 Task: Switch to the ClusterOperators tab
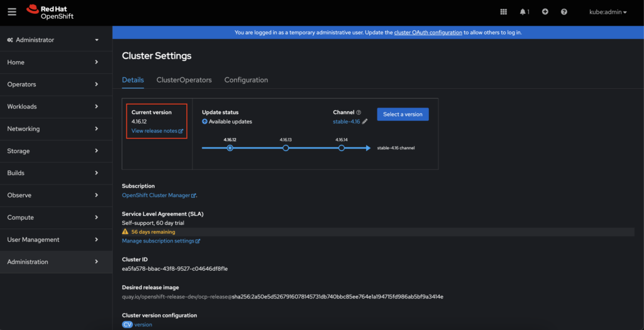point(184,80)
